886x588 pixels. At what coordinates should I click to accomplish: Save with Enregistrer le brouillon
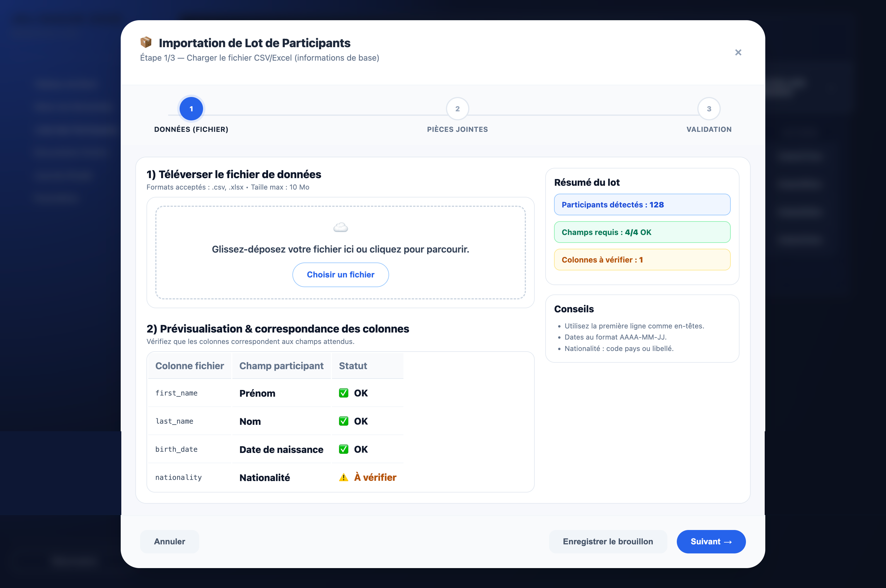[607, 541]
